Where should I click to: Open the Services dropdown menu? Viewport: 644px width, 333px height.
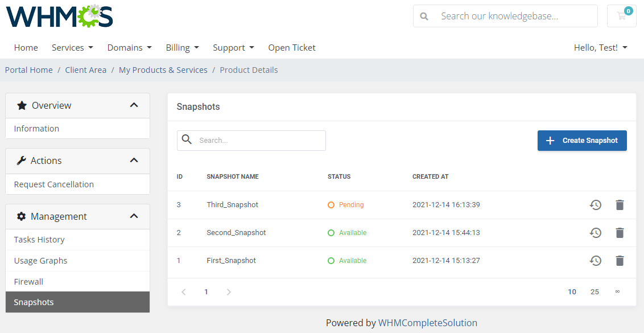coord(72,48)
